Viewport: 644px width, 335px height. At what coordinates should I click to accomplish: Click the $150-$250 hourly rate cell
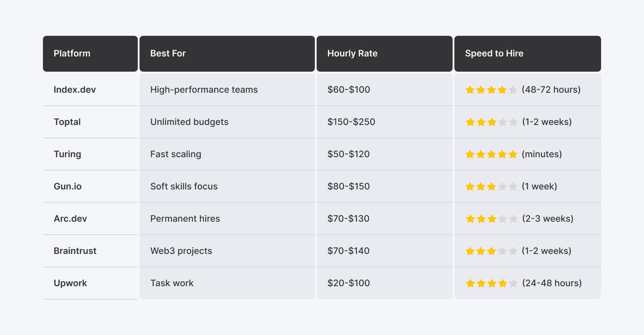[351, 122]
